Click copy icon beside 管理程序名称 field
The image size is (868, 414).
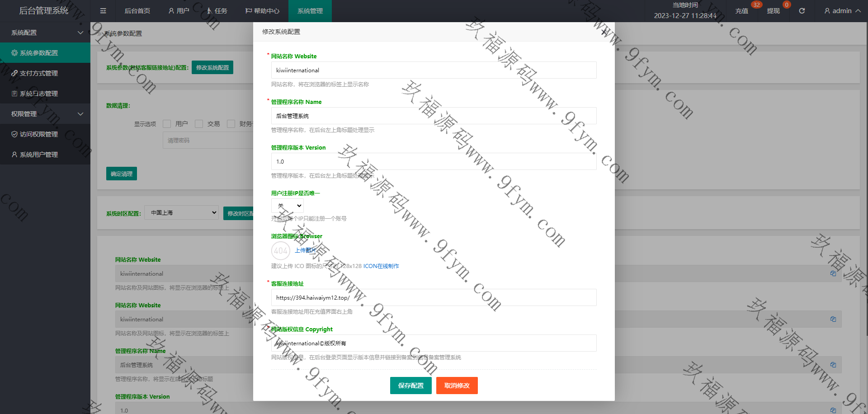(x=833, y=365)
